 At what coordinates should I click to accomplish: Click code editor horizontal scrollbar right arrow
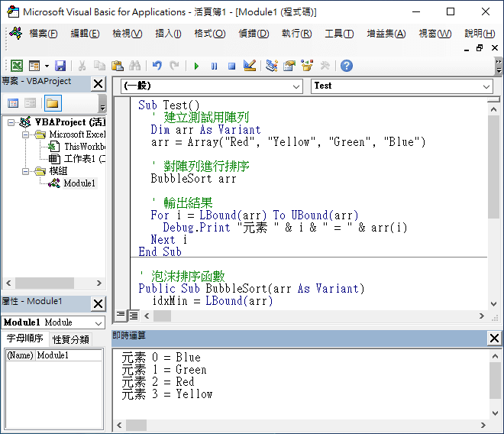pos(481,316)
